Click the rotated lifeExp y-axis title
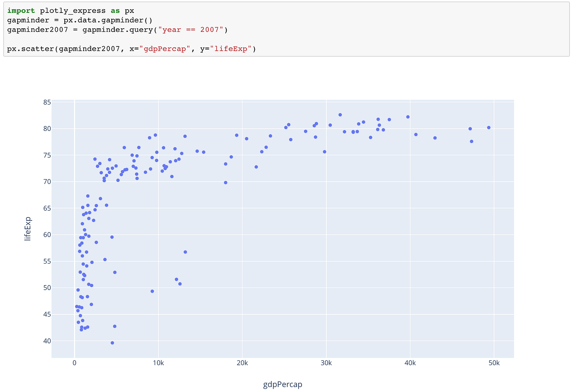Viewport: 572px width, 392px height. click(28, 229)
